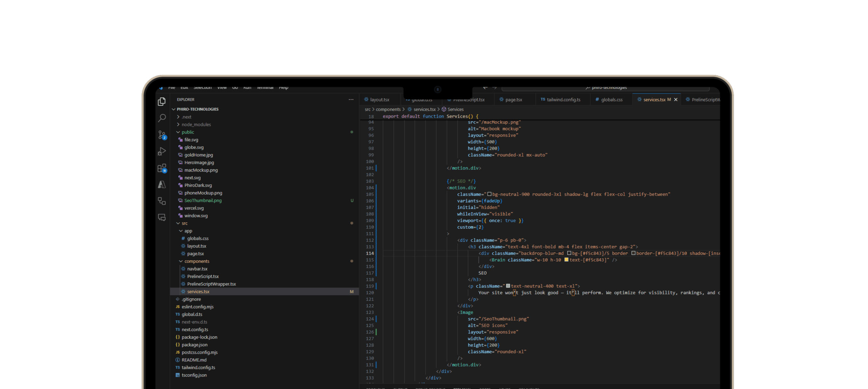The width and height of the screenshot is (868, 389).
Task: Open the Search view in activity bar
Action: (162, 118)
